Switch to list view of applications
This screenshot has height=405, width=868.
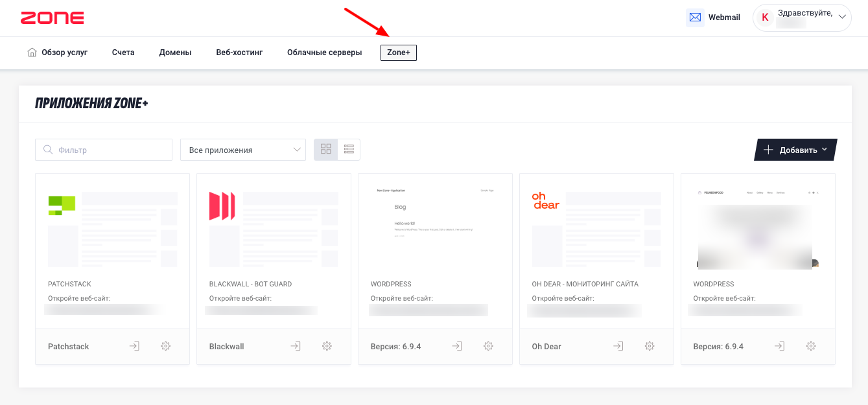[349, 150]
